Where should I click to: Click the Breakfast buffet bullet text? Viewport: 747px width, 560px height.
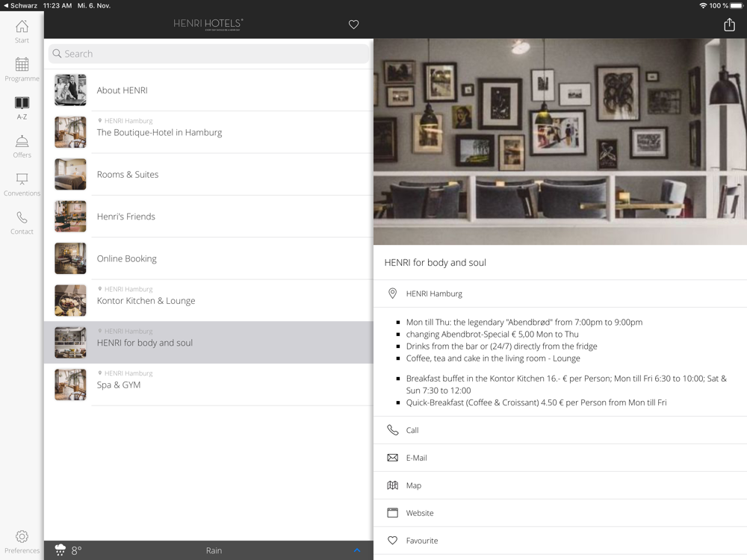[566, 385]
